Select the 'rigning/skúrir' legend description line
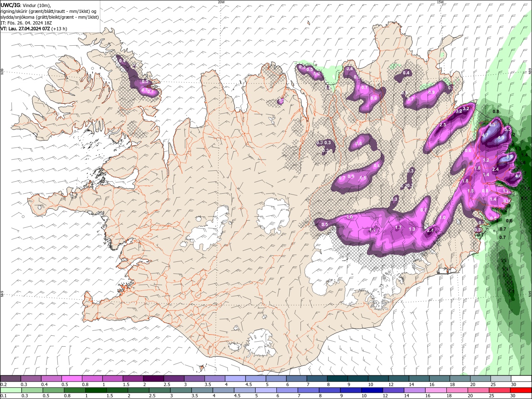This screenshot has width=532, height=399. coord(49,11)
